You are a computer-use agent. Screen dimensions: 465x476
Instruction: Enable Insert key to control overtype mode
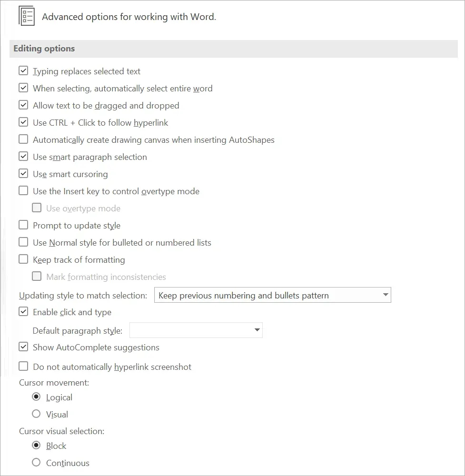pos(23,191)
